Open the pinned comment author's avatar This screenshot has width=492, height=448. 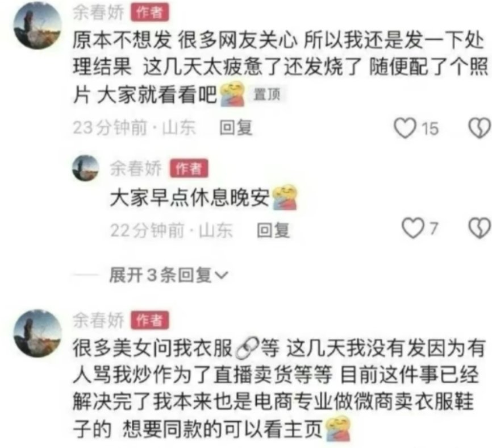tap(37, 25)
